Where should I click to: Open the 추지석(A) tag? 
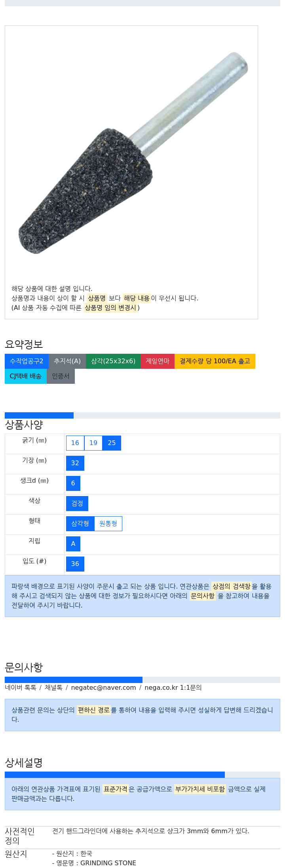(x=67, y=361)
